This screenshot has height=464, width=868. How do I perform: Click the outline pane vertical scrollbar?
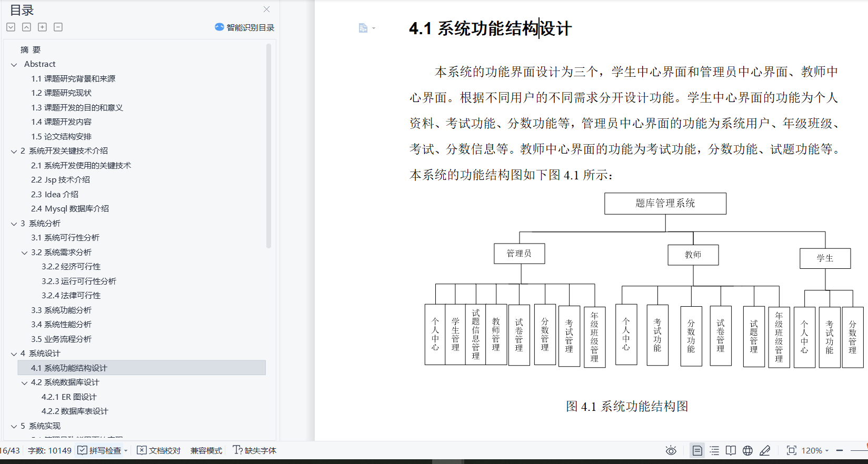click(268, 146)
